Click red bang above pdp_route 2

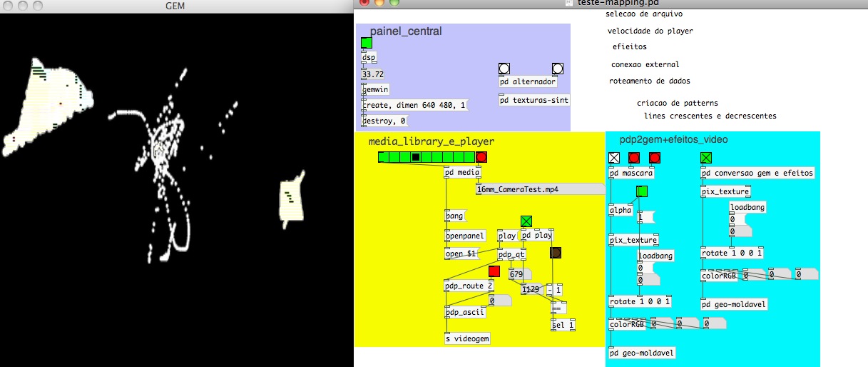[x=494, y=271]
